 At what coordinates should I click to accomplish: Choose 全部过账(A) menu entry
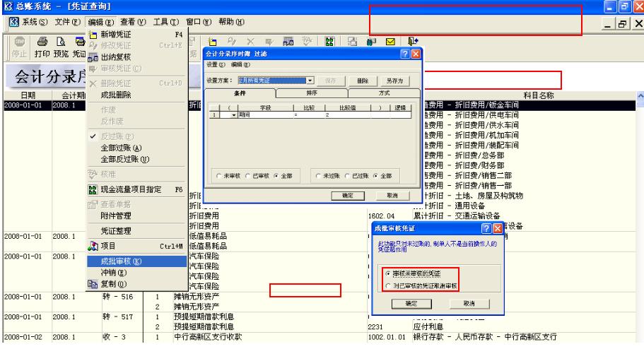coord(136,148)
